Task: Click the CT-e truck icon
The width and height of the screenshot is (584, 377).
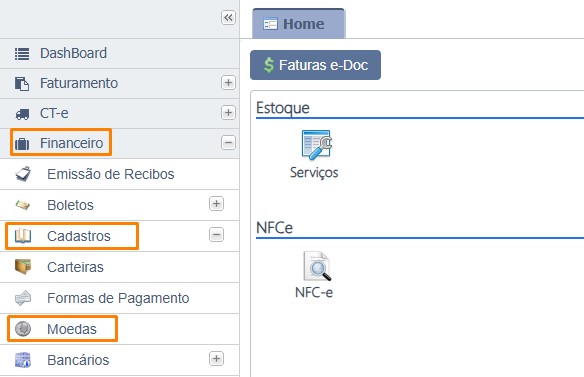Action: coord(22,114)
